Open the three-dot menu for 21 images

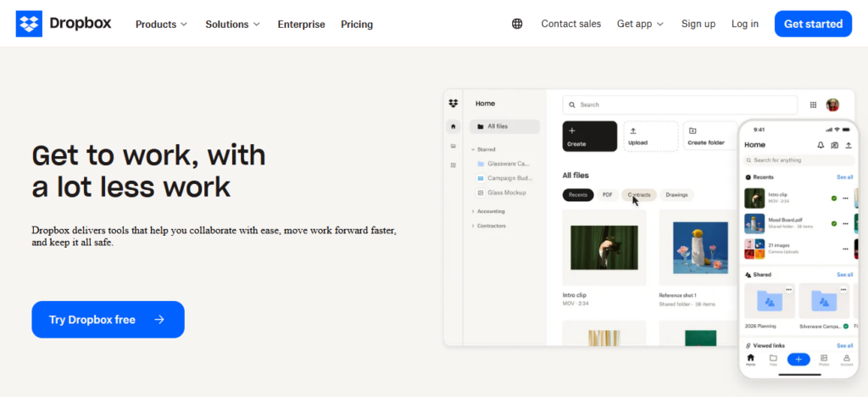click(x=845, y=249)
